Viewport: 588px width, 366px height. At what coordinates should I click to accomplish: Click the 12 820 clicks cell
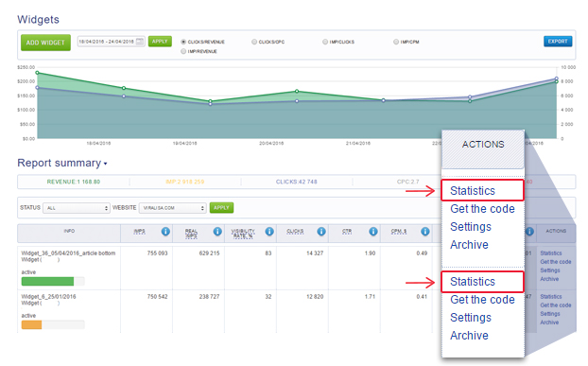click(315, 297)
